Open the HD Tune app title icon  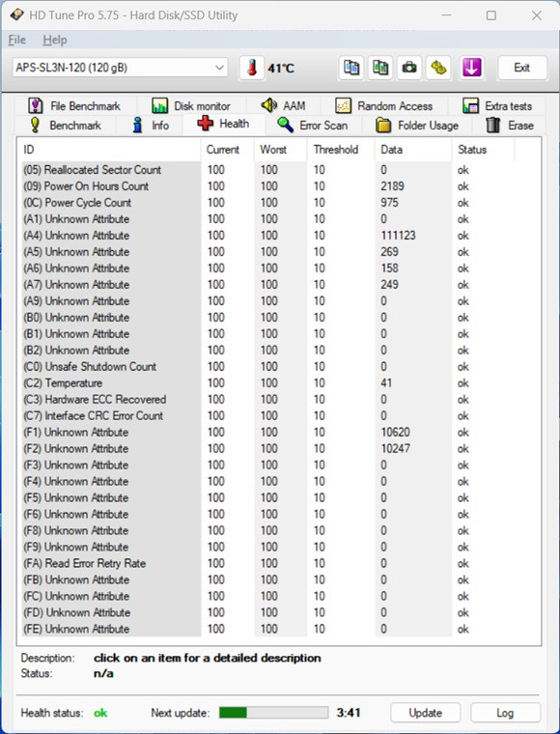(16, 15)
